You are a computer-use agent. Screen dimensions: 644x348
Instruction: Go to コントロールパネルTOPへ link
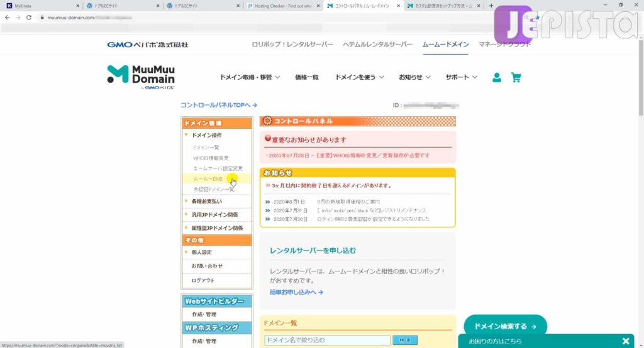(x=219, y=105)
